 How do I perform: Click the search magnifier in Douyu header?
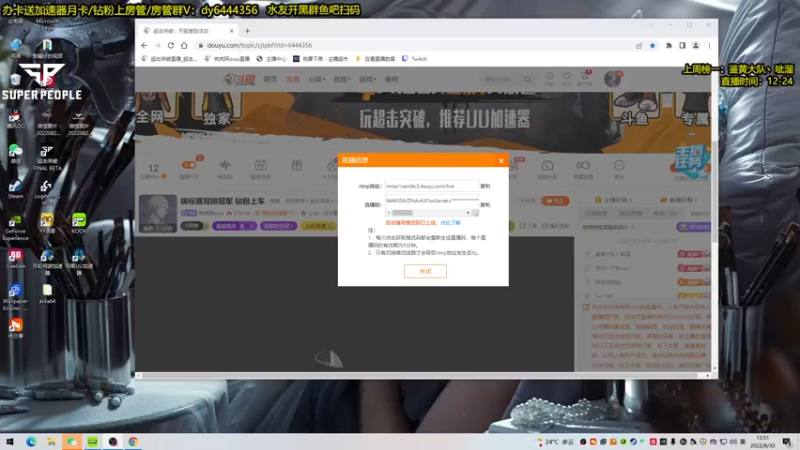pos(528,80)
